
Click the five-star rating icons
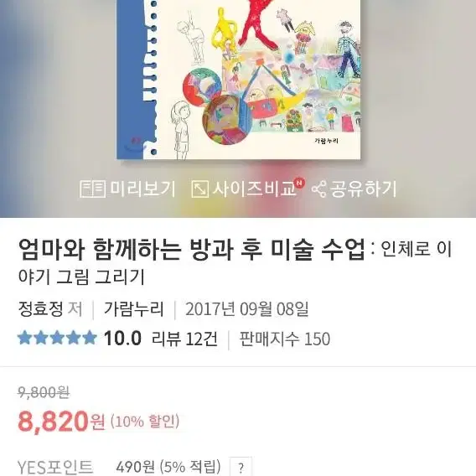click(57, 339)
